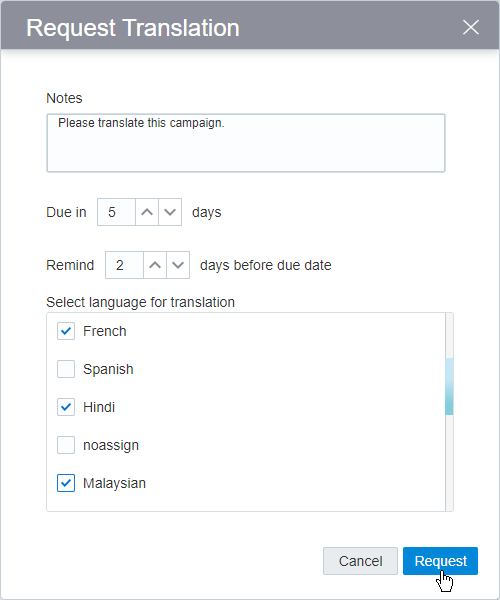This screenshot has height=600, width=500.
Task: Check the noassign checkbox
Action: (66, 445)
